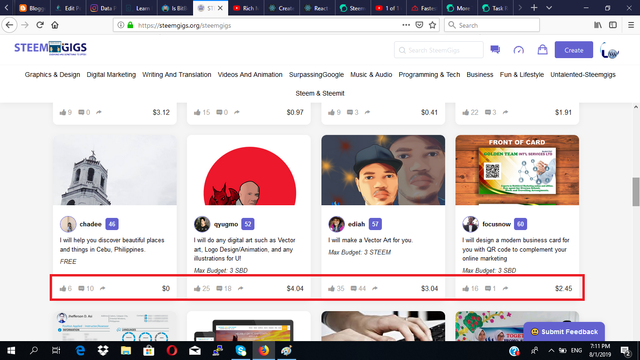Open comments on chadee's gig
640x360 pixels.
tap(81, 288)
